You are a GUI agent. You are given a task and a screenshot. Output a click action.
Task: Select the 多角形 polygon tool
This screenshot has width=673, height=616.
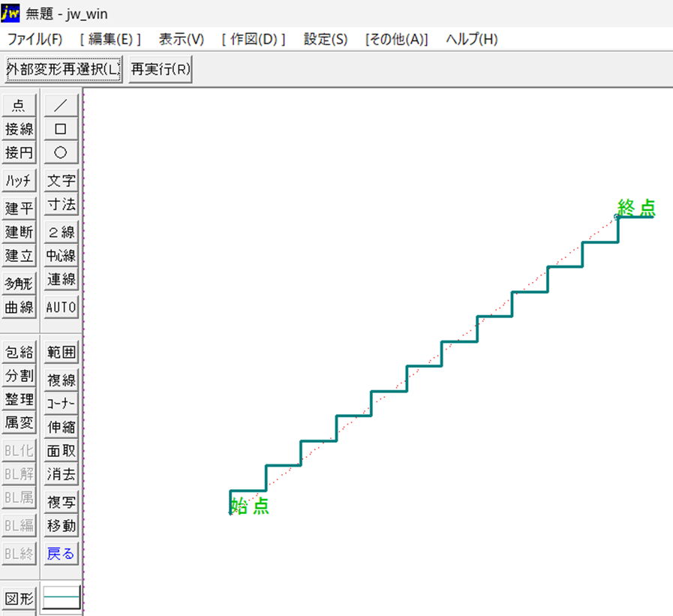tap(19, 283)
